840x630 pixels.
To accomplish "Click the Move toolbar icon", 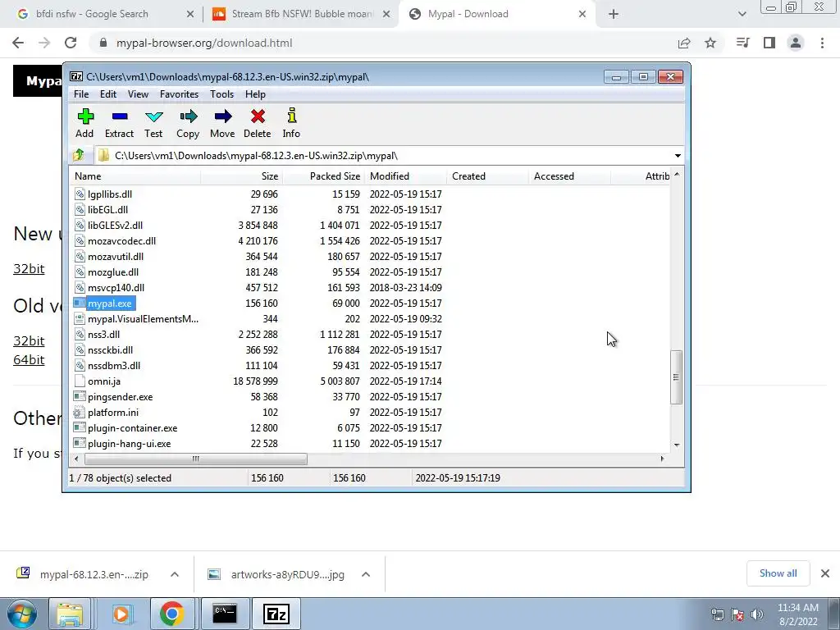I will [222, 123].
